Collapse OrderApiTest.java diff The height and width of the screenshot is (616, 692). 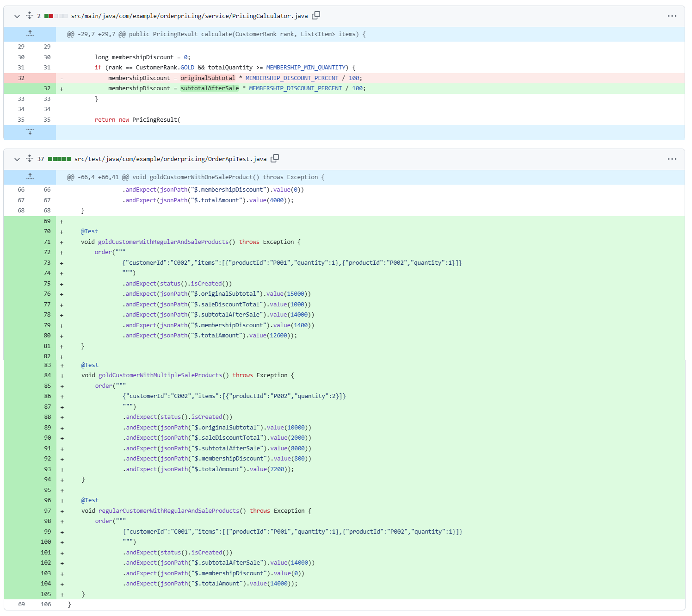click(17, 159)
